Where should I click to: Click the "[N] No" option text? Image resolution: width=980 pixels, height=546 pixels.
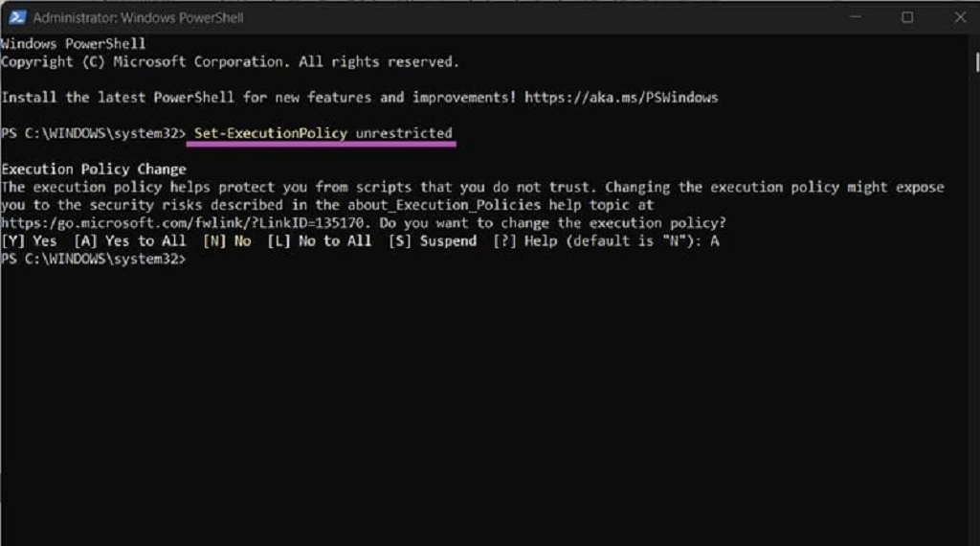click(227, 241)
